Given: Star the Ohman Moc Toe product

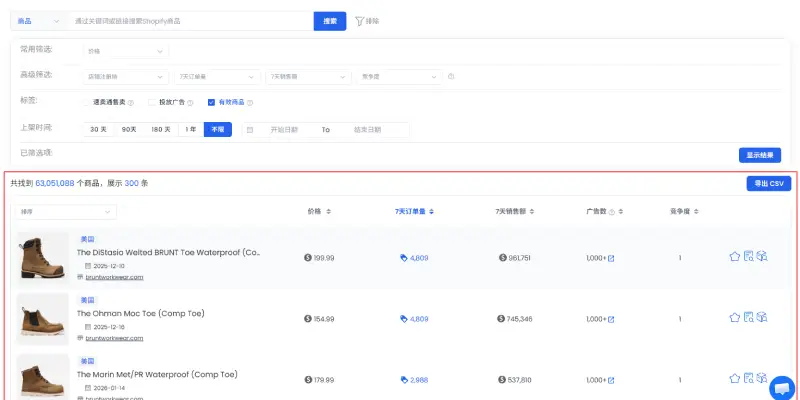Looking at the screenshot, I should tap(735, 318).
